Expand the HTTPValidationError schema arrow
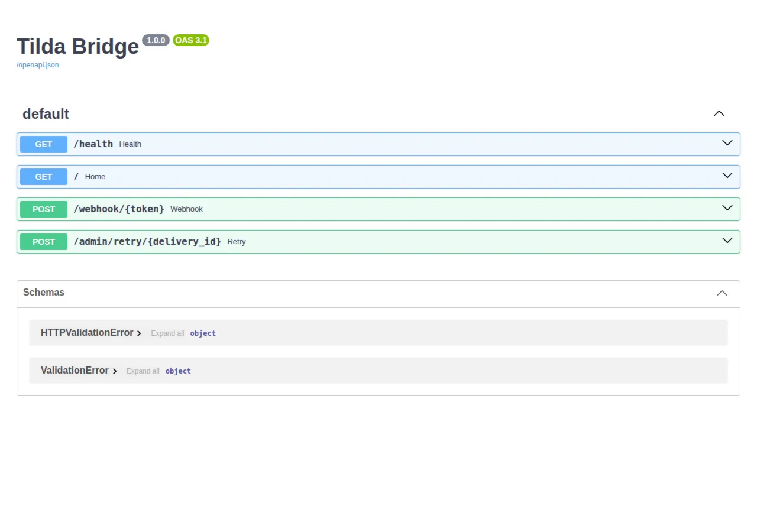Image resolution: width=757 pixels, height=532 pixels. pyautogui.click(x=139, y=333)
